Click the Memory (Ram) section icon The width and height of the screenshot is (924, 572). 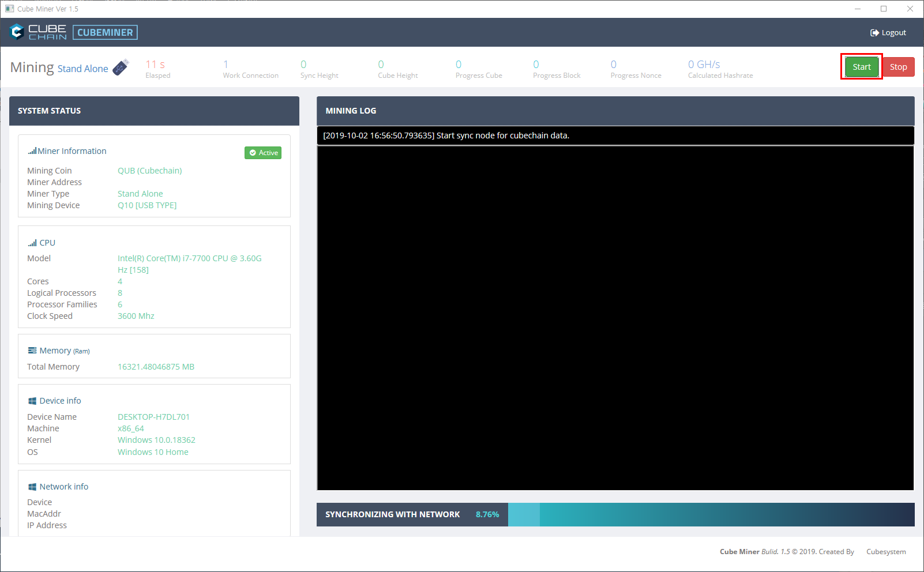32,351
